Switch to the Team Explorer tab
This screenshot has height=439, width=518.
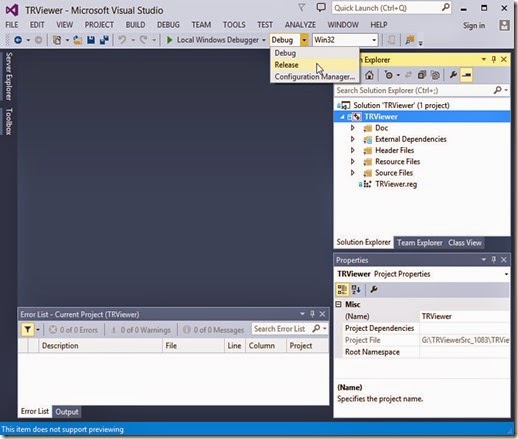(x=420, y=243)
